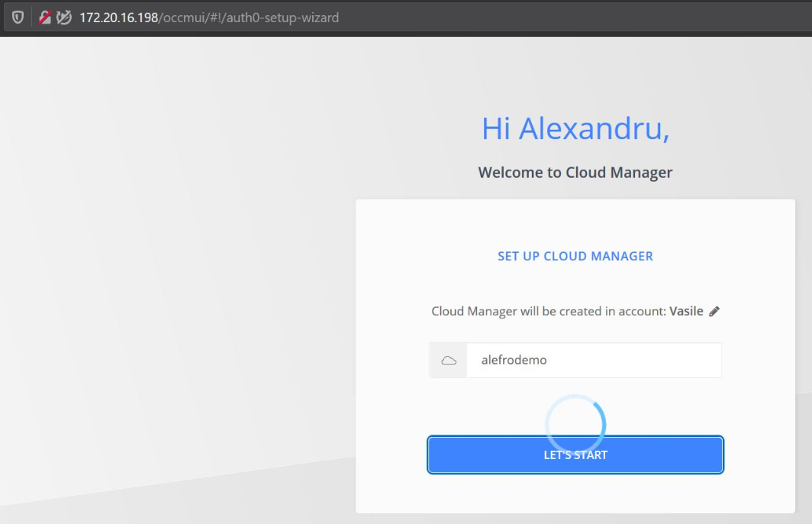Click the LET'S START button
This screenshot has width=812, height=524.
[x=575, y=454]
